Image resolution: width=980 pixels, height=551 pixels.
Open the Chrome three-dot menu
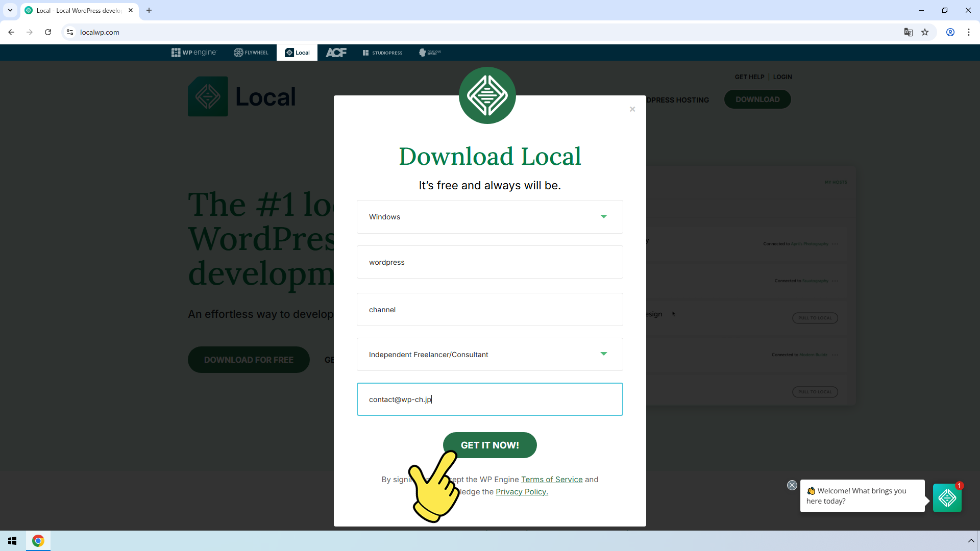(x=969, y=32)
